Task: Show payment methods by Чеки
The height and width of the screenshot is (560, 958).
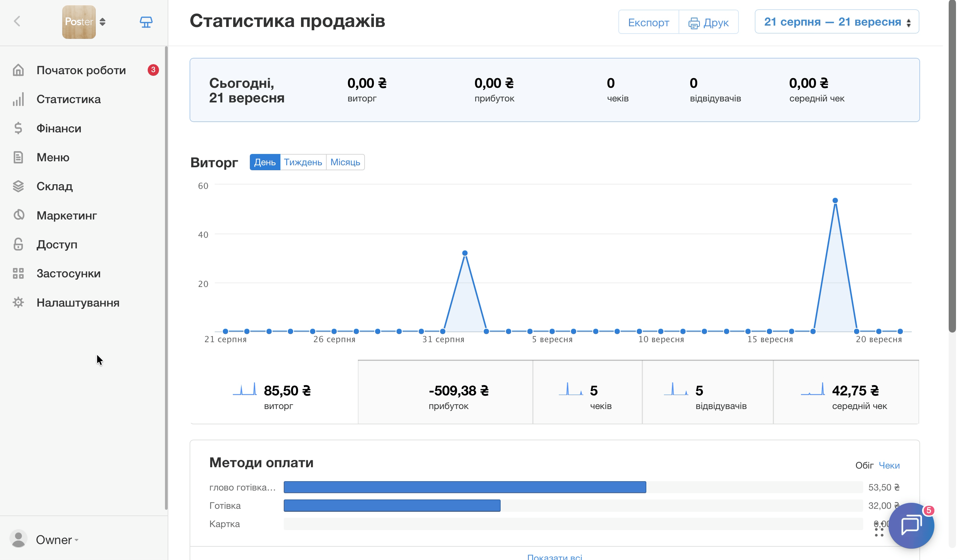Action: tap(889, 466)
